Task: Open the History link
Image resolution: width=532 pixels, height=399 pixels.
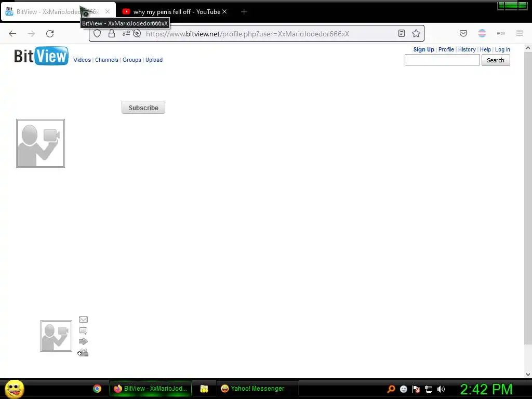Action: coord(467,49)
